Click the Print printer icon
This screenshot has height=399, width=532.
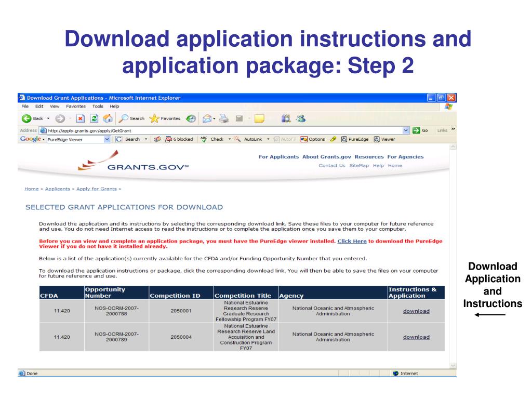[224, 118]
